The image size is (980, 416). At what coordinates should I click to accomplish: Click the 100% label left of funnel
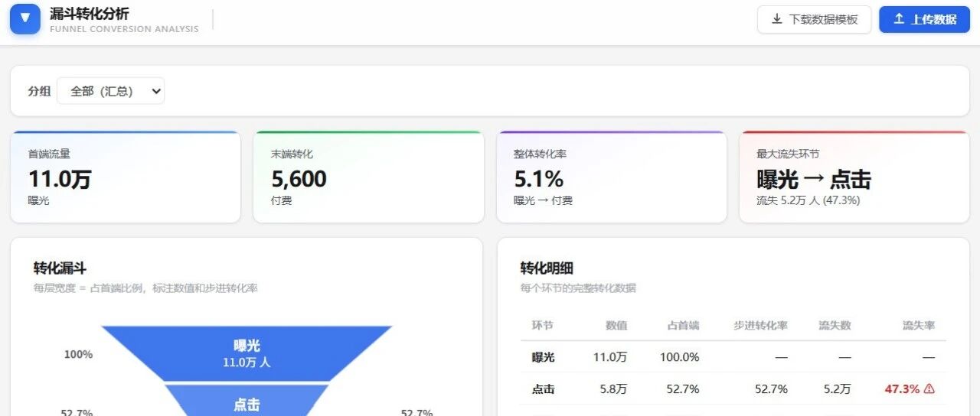[x=78, y=355]
